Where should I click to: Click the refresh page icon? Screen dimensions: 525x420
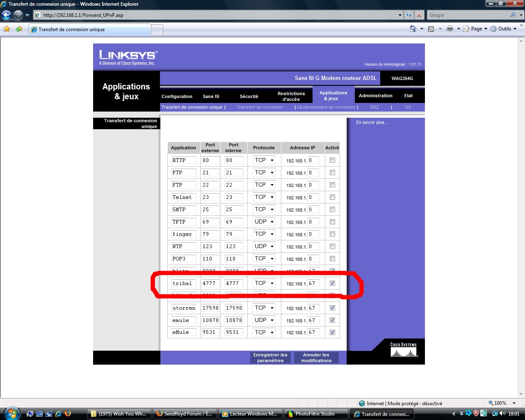409,15
